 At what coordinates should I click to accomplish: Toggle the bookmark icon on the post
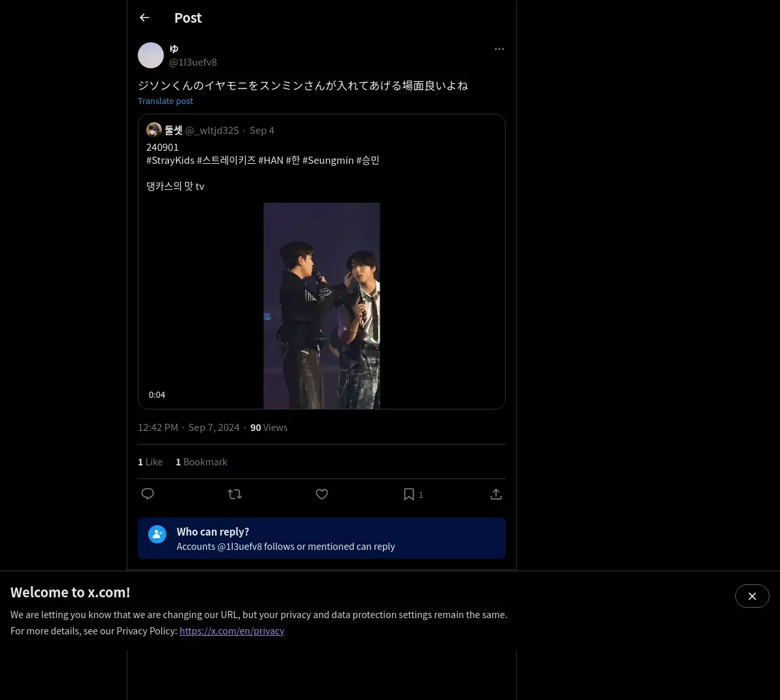[x=409, y=494]
